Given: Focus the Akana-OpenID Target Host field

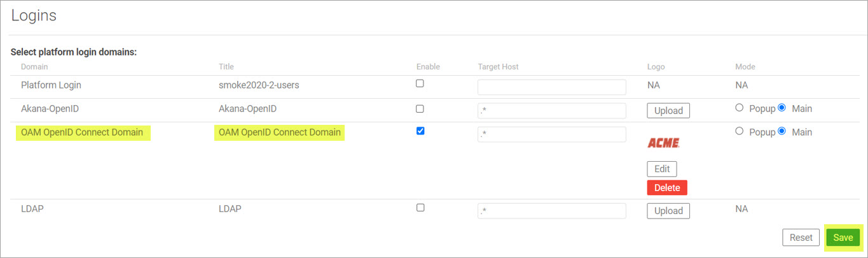Looking at the screenshot, I should (552, 111).
